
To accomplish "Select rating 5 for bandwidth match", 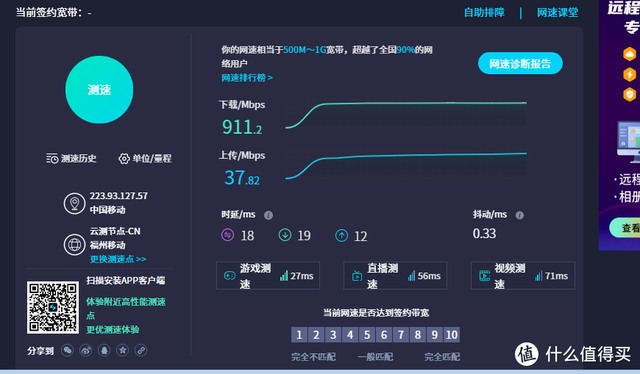I will (x=367, y=335).
